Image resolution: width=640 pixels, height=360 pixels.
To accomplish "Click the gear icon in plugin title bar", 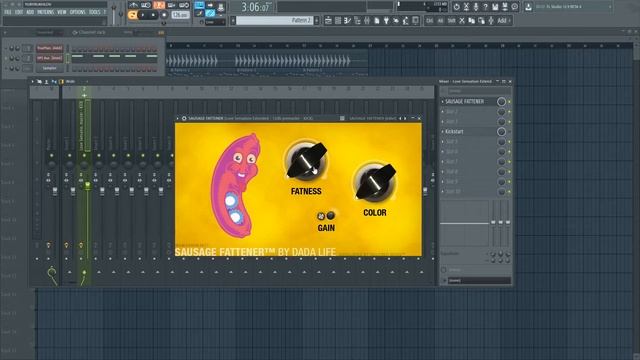I will coord(184,118).
